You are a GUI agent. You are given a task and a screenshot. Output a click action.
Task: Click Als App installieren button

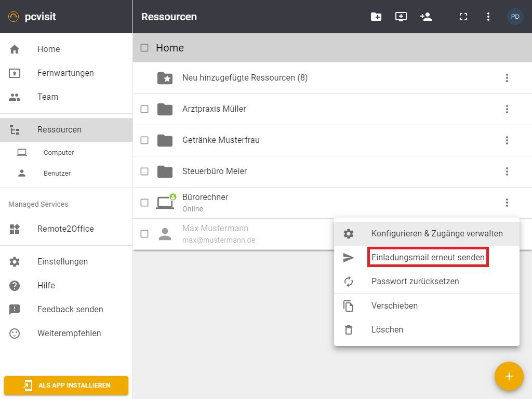coord(66,385)
